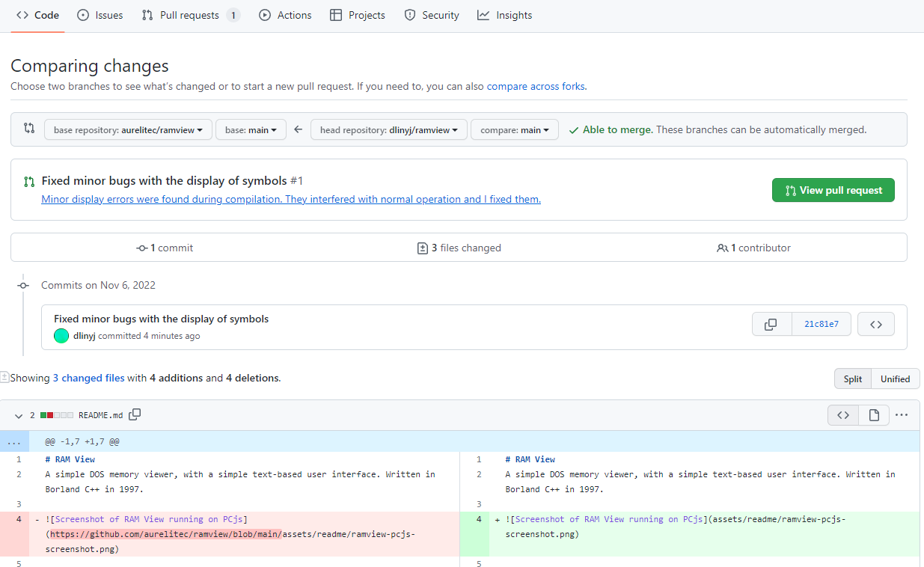Viewport: 924px width, 567px height.
Task: Open the compare: main branch dropdown
Action: 514,129
